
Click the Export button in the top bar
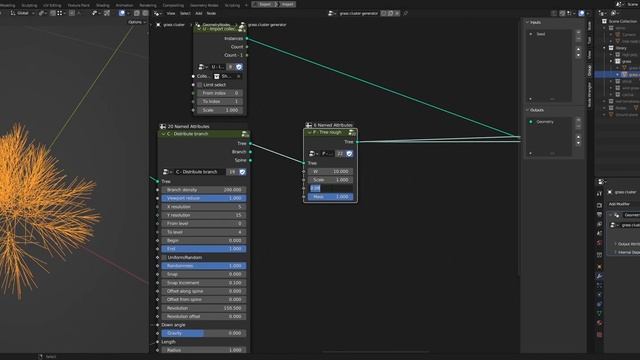coord(265,4)
